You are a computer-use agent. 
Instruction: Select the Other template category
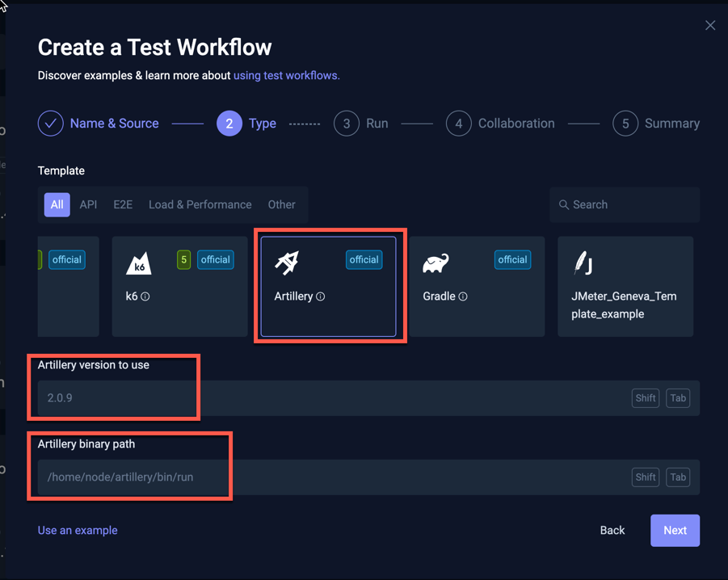281,204
